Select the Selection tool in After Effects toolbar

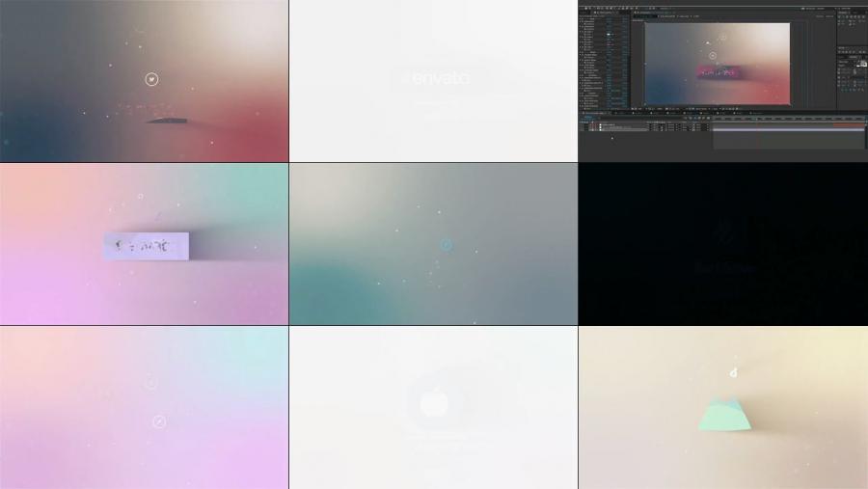tap(583, 7)
